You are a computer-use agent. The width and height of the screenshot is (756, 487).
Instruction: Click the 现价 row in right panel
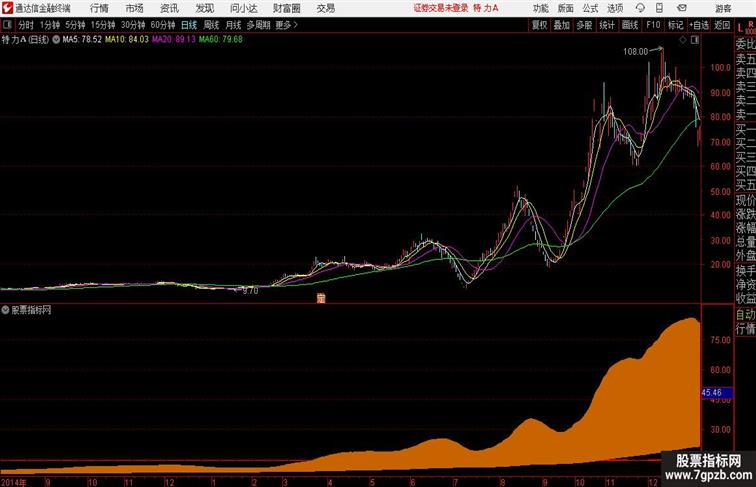[745, 200]
